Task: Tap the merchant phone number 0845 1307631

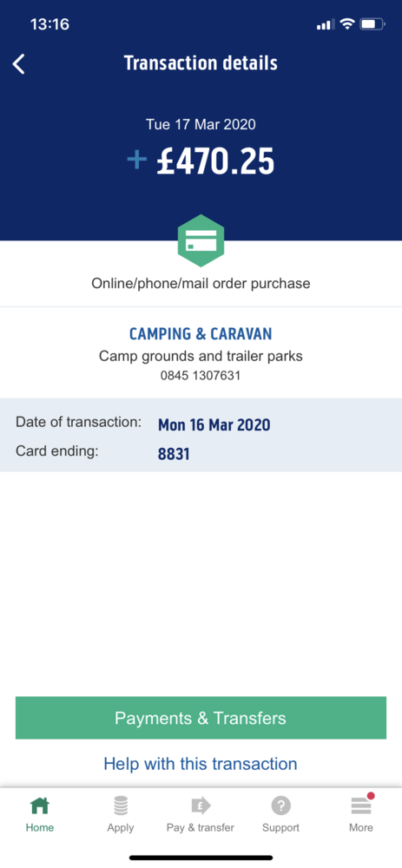Action: (x=201, y=376)
